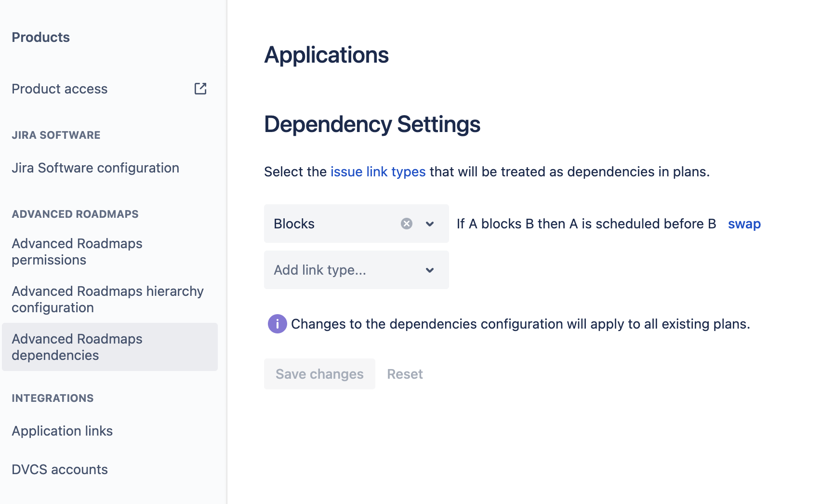Select "Jira Software configuration" in sidebar
Screen dimensions: 821x504
pyautogui.click(x=95, y=168)
